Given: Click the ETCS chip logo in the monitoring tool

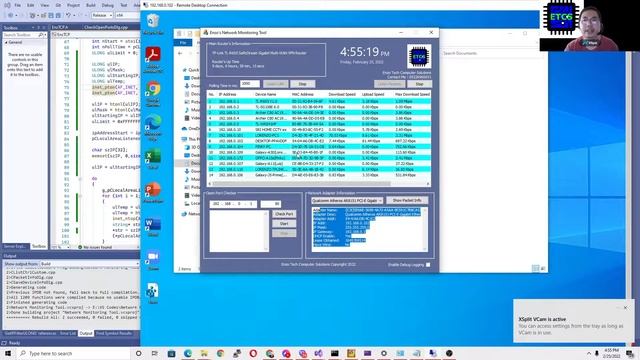Looking at the screenshot, I should point(419,56).
